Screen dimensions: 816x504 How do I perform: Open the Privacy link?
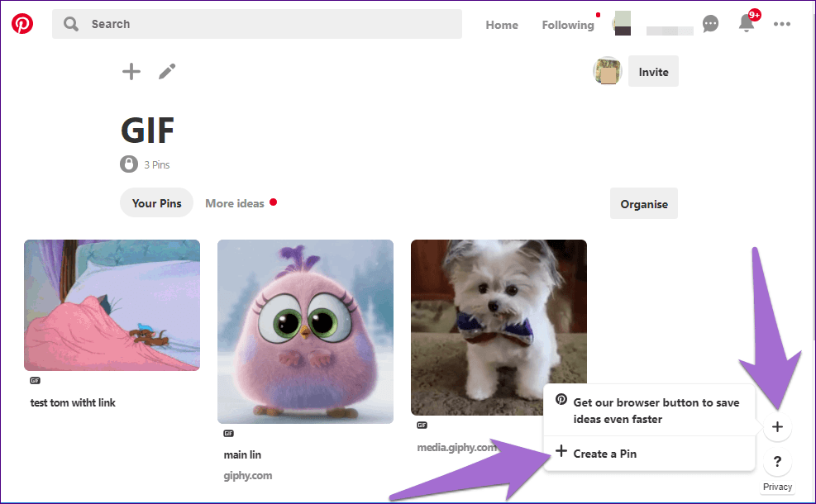[x=777, y=487]
